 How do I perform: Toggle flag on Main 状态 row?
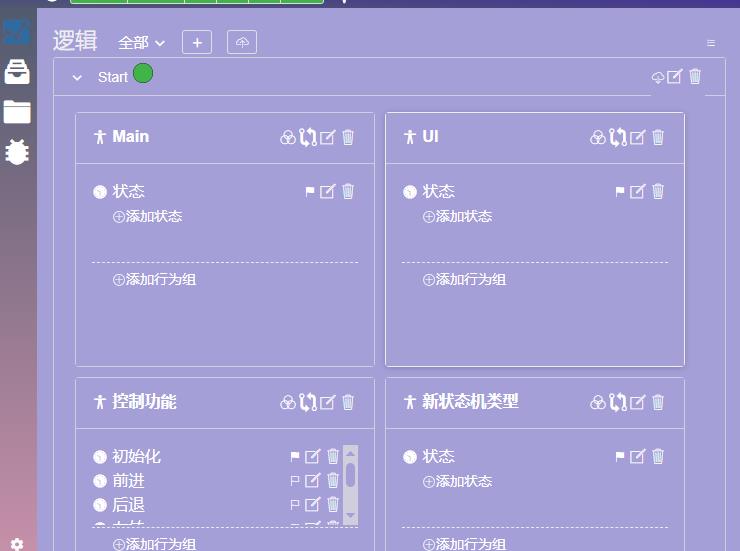point(310,192)
